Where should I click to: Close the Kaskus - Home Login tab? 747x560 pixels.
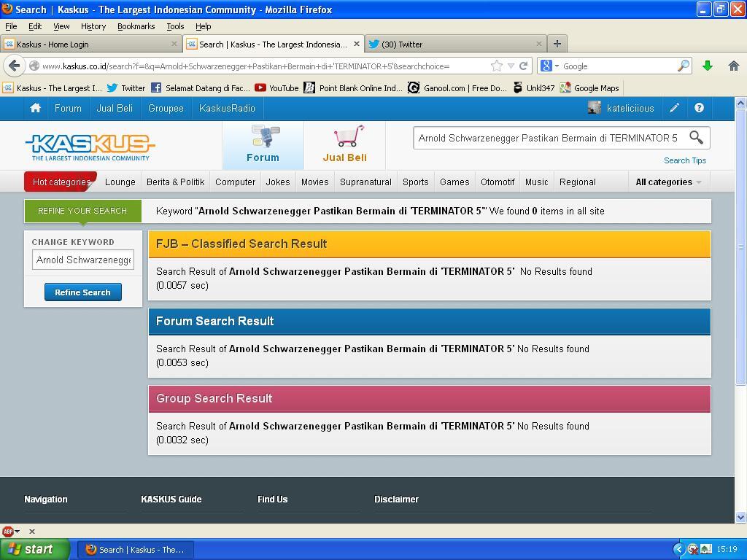(174, 44)
